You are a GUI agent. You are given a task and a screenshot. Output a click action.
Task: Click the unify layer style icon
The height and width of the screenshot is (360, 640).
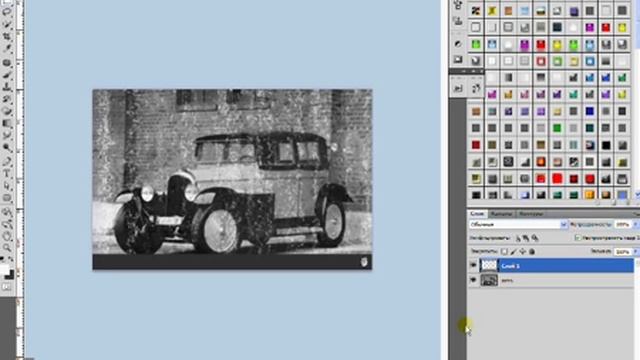535,238
